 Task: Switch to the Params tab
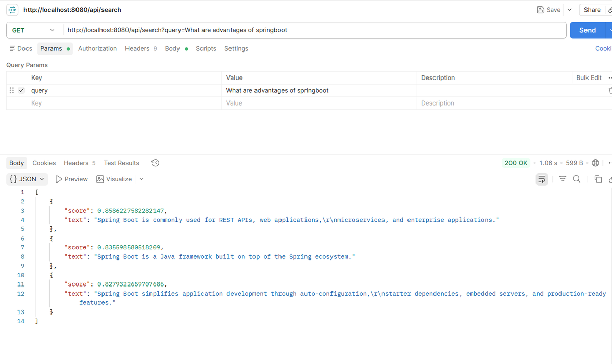[55, 48]
